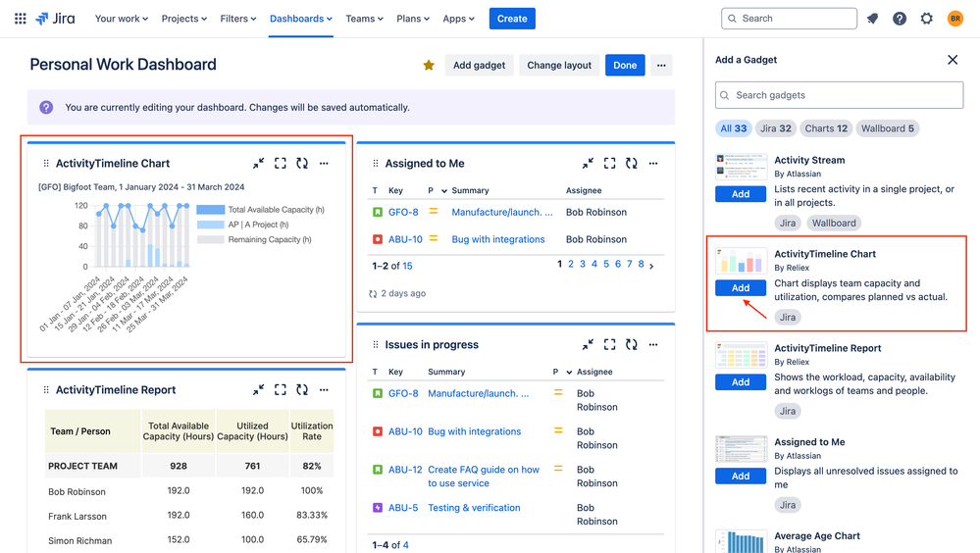Screen dimensions: 980x553
Task: Maximize the Issues in progress gadget
Action: (x=609, y=344)
